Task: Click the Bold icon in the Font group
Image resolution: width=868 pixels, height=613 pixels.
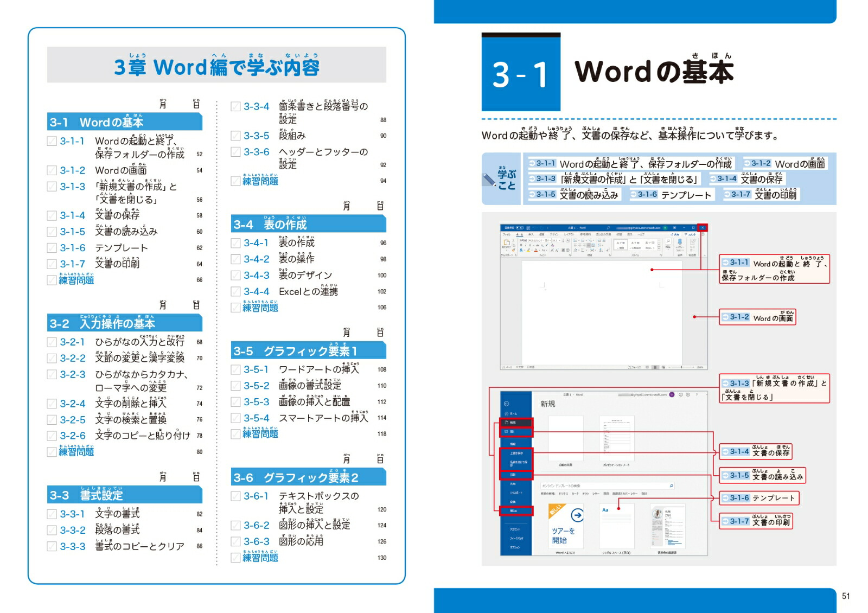Action: 521,245
